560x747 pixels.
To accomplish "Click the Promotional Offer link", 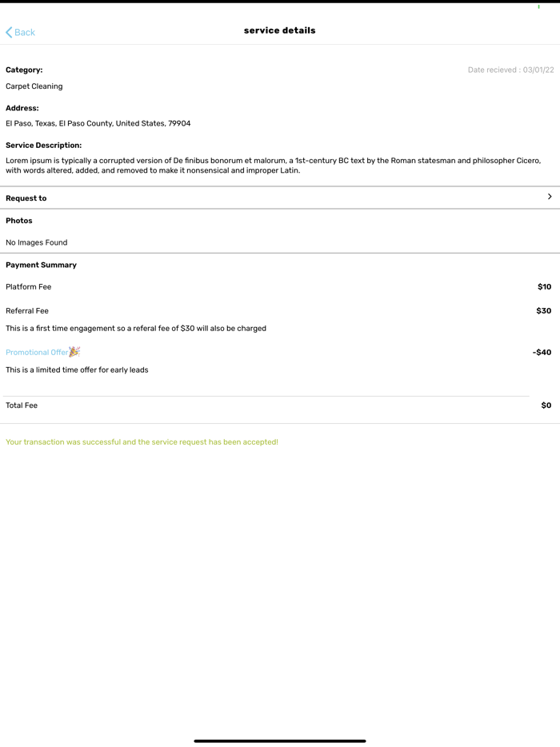I will coord(37,353).
